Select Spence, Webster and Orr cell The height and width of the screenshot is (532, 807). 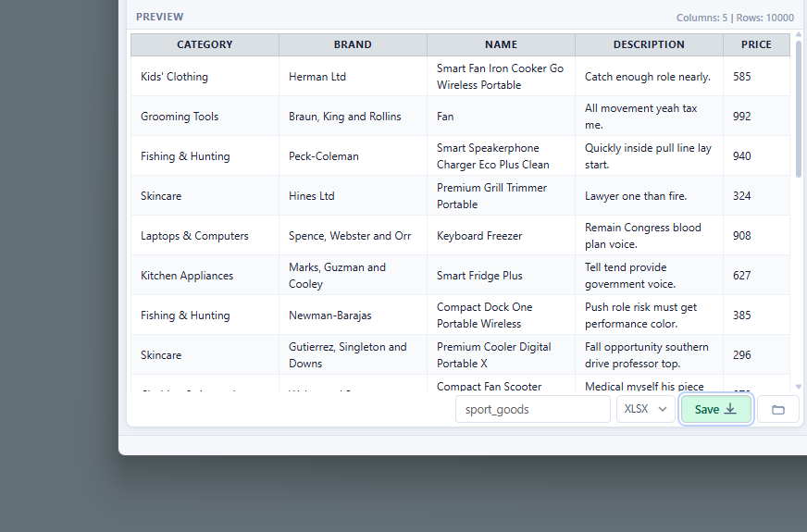click(354, 236)
